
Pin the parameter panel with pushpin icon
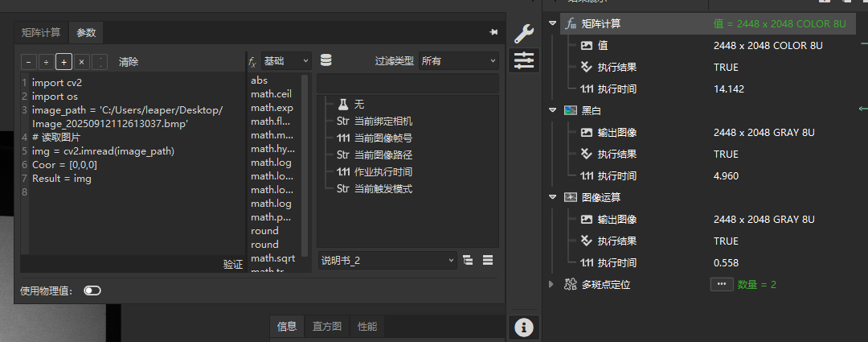(493, 32)
